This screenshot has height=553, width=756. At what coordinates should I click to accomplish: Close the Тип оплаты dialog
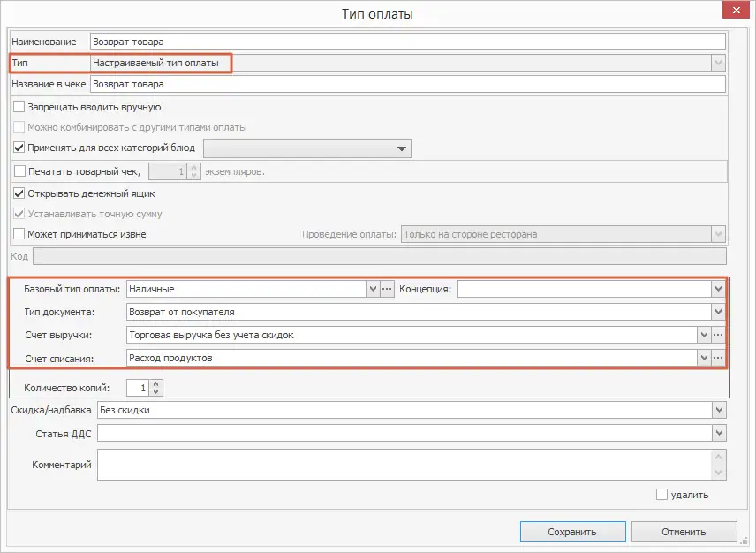point(736,10)
